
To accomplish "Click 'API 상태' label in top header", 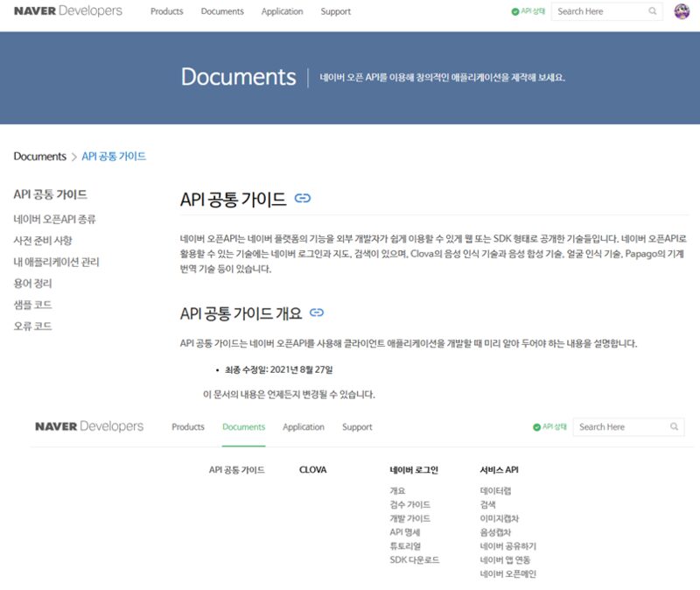I will pos(533,11).
